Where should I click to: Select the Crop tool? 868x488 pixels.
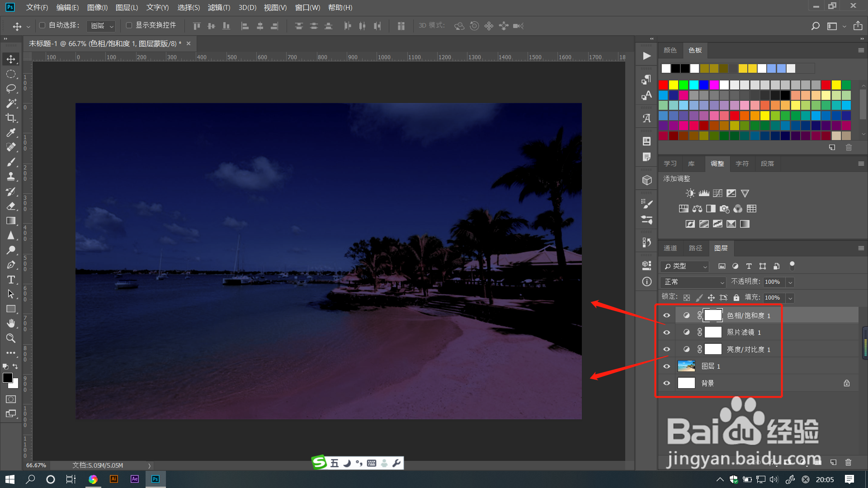(x=11, y=118)
